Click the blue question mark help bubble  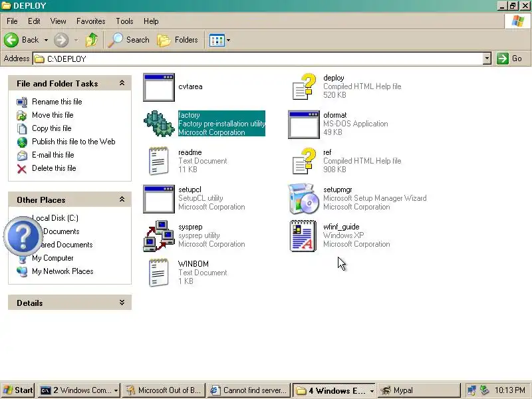click(23, 236)
